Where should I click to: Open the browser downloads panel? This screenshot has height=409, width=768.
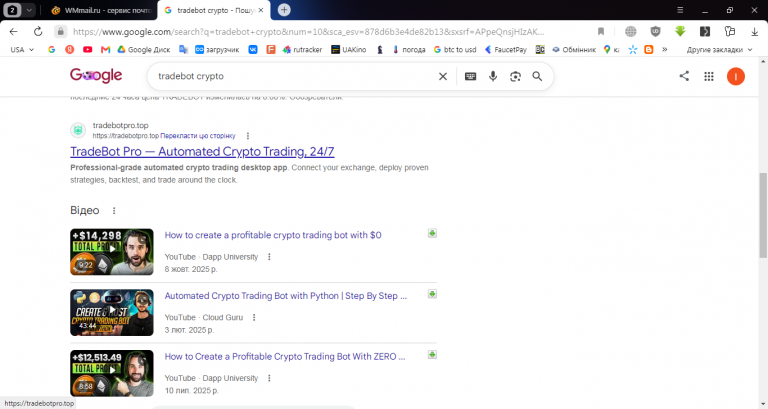[754, 32]
